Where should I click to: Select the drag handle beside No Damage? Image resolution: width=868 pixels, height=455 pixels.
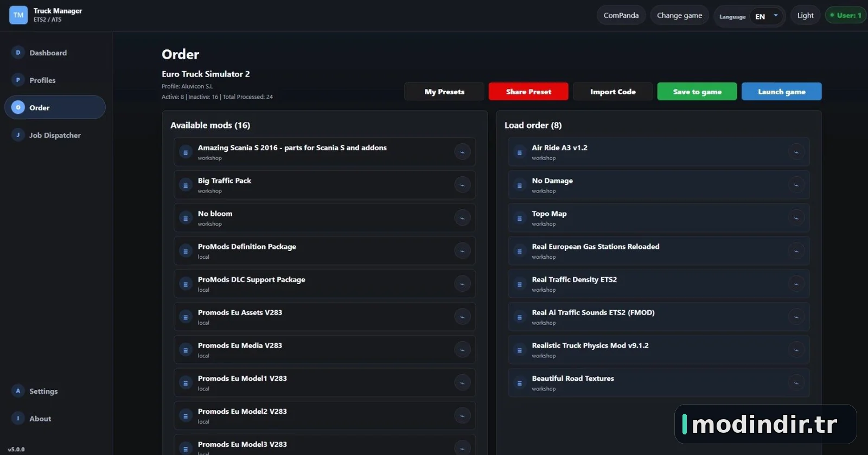click(520, 185)
